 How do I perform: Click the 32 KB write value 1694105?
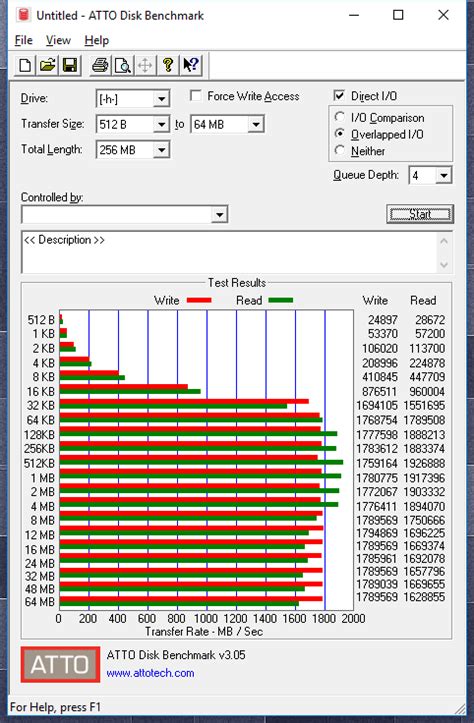[x=377, y=405]
